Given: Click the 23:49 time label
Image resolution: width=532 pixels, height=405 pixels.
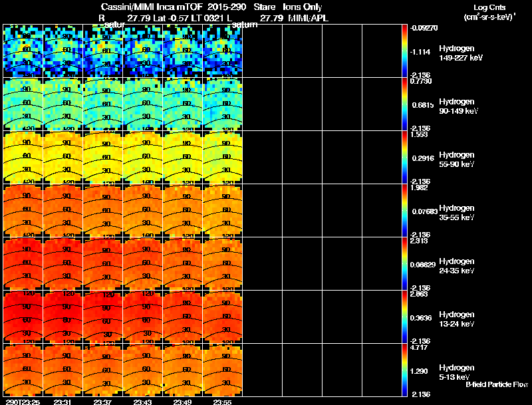Looking at the screenshot, I should [182, 402].
